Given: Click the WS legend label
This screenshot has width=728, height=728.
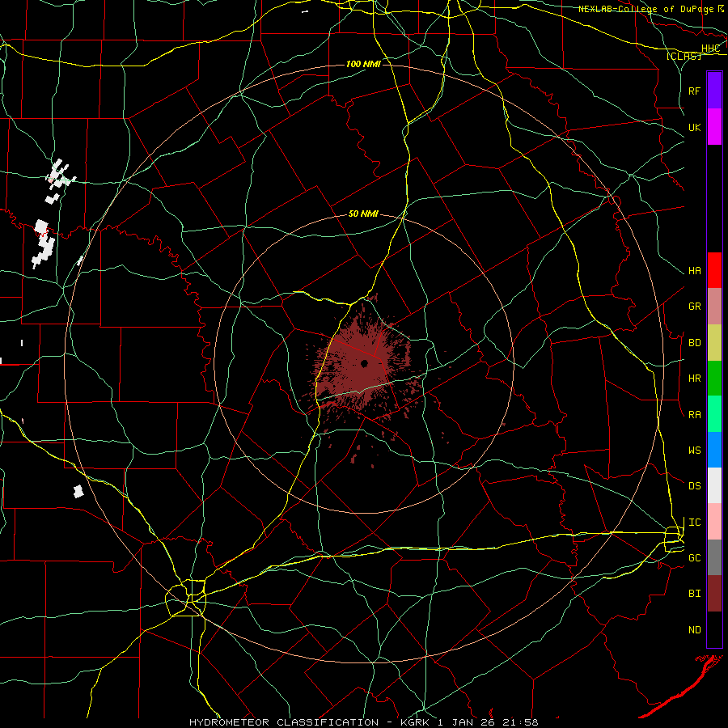Looking at the screenshot, I should (694, 451).
